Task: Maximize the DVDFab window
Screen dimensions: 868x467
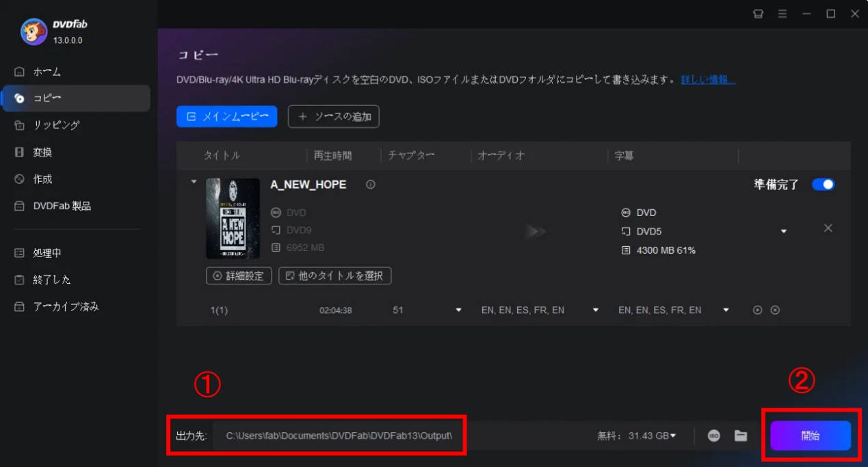Action: [x=831, y=14]
